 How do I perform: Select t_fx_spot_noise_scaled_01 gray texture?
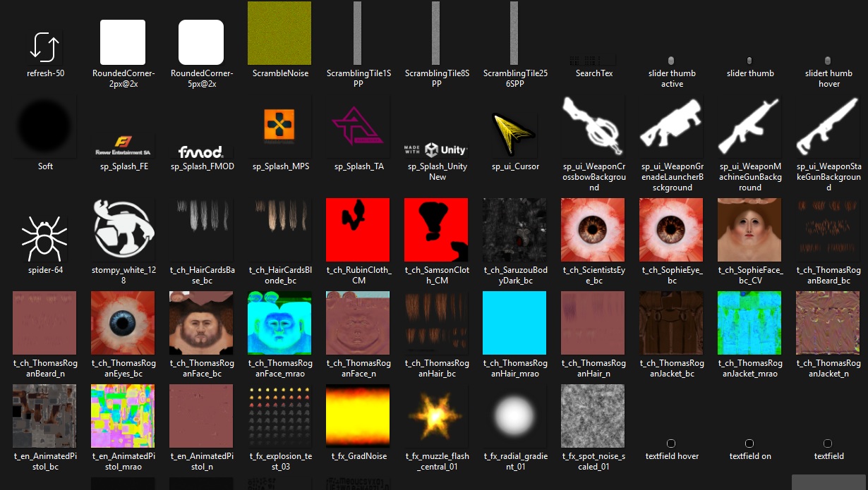click(x=593, y=416)
